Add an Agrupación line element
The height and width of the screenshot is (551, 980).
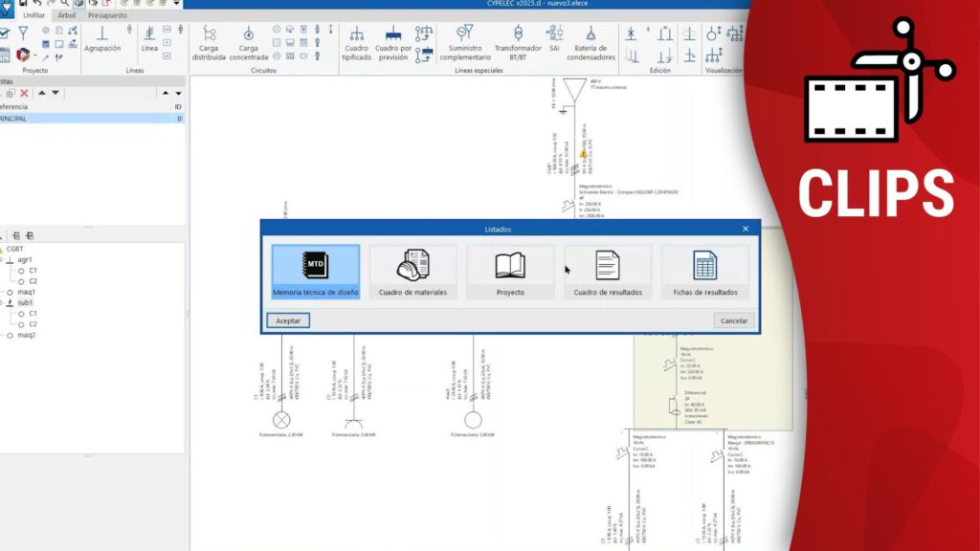[102, 39]
